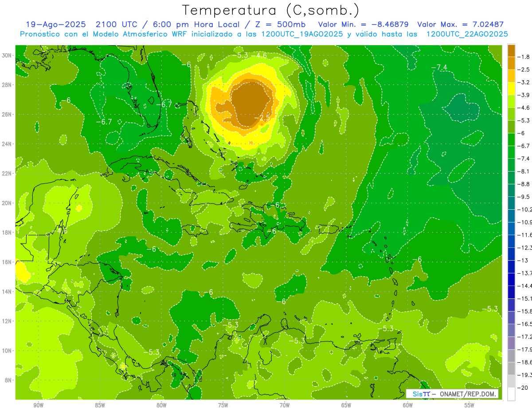This screenshot has width=532, height=411.
Task: Click the legend label "-8.1"
Action: [x=524, y=171]
